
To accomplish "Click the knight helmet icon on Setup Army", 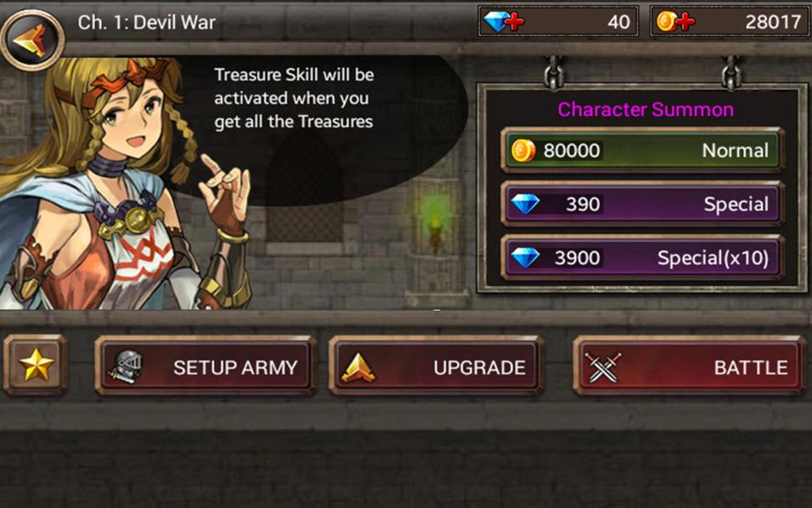I will [125, 367].
